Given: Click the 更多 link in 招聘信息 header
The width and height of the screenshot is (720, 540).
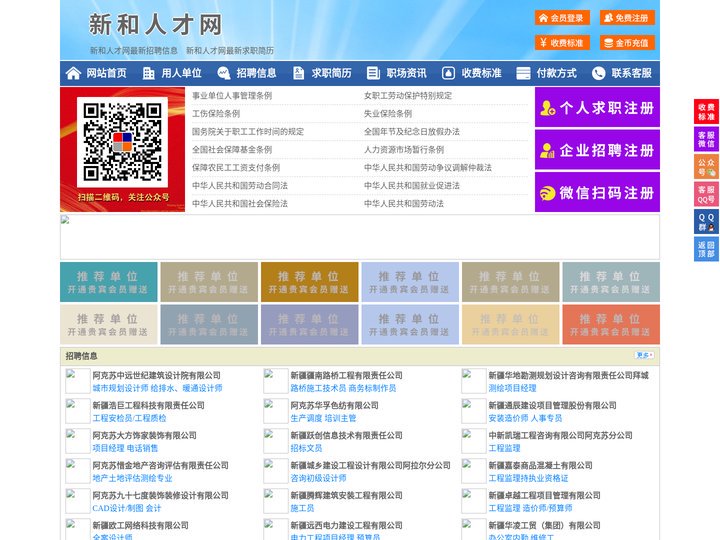Looking at the screenshot, I should pos(644,355).
